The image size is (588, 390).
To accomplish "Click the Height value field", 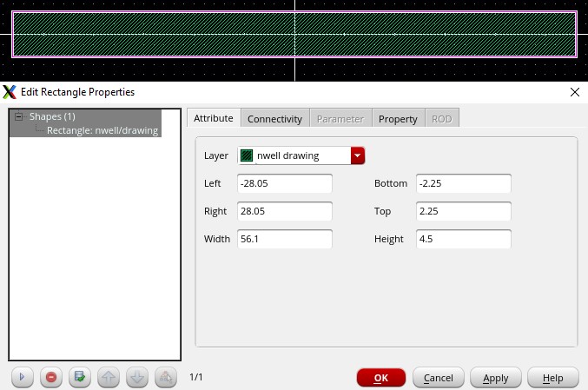I will pos(464,239).
